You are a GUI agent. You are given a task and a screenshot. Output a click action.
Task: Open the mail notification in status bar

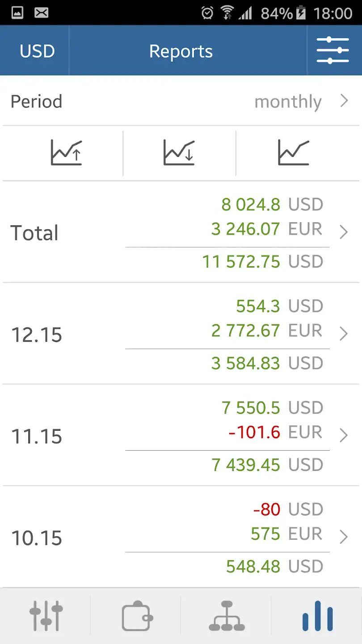[42, 13]
